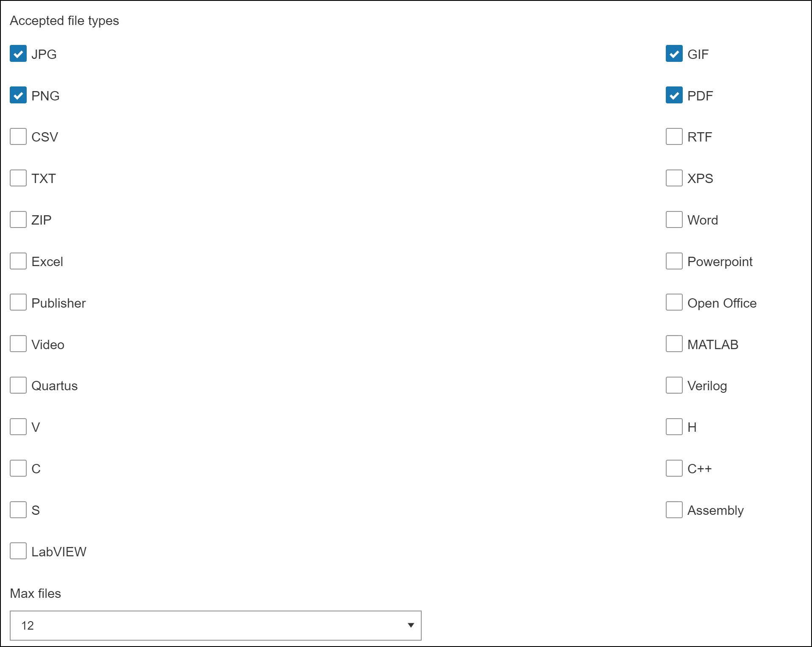Allow ZIP files via checkbox

coord(18,220)
